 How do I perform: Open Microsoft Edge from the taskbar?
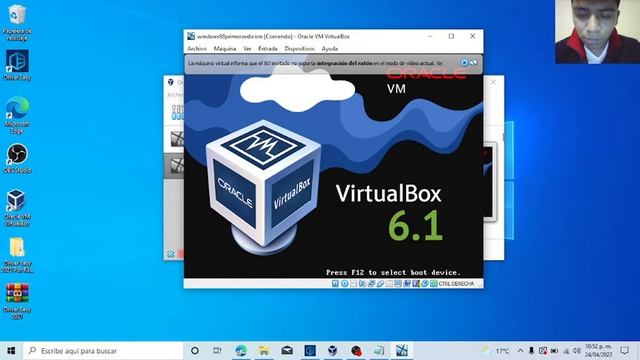(x=241, y=351)
